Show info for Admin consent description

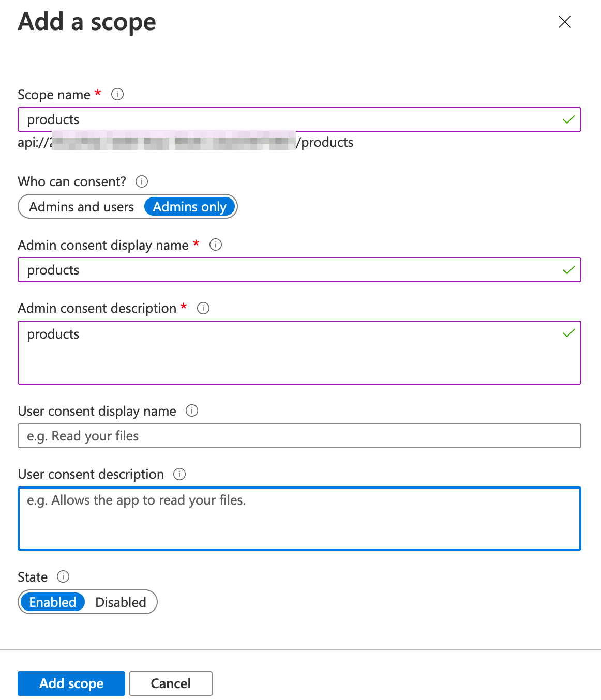pos(203,308)
